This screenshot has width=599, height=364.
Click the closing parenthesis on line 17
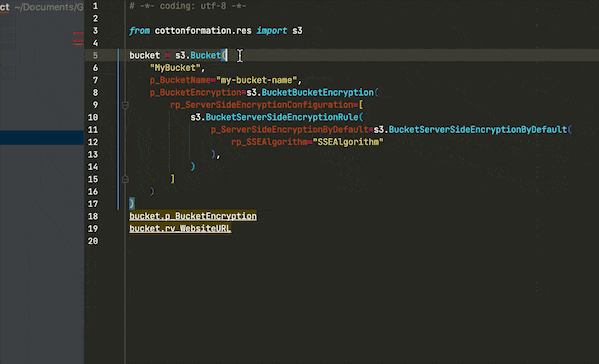[x=132, y=204]
